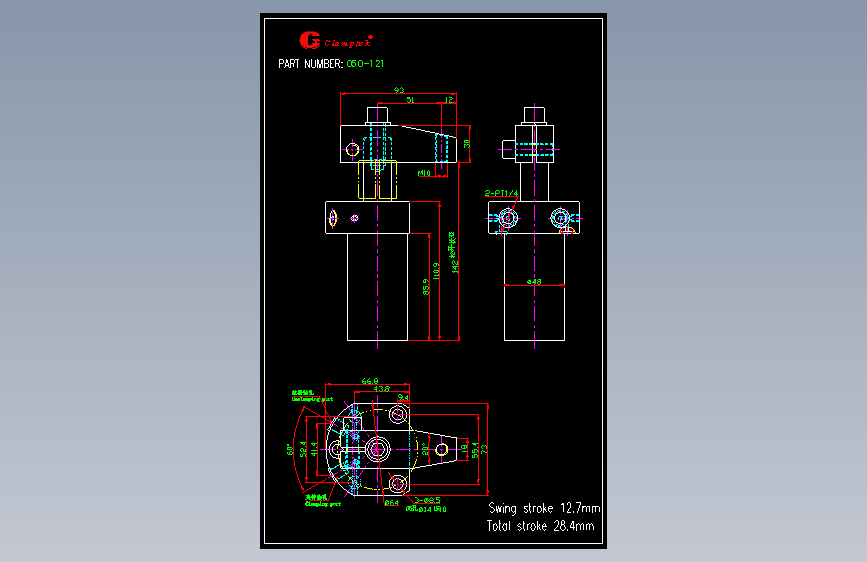Select the '30' arm height dimension
Screen dimensions: 867x562
click(467, 144)
